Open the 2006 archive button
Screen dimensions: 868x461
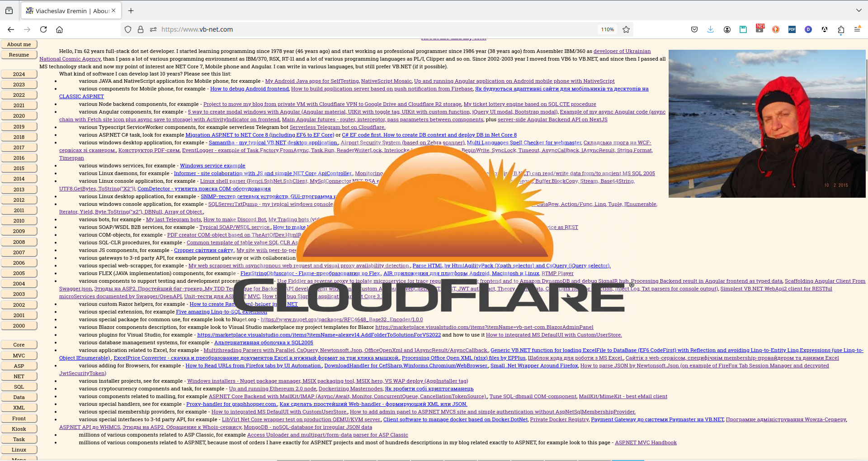[x=19, y=263]
